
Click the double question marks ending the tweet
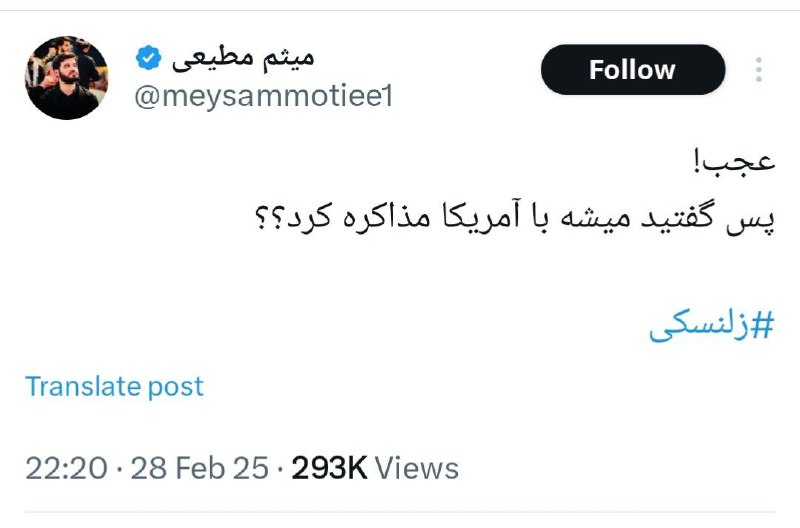pyautogui.click(x=267, y=217)
